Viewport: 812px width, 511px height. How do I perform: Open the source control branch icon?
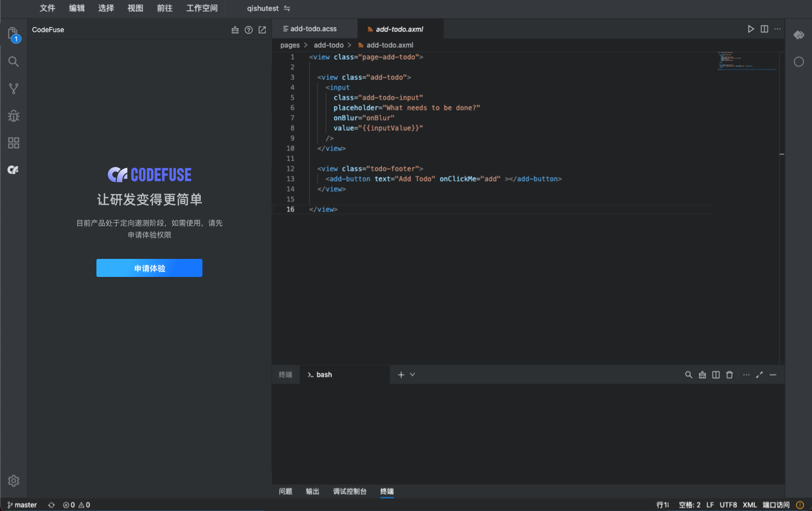pos(14,89)
